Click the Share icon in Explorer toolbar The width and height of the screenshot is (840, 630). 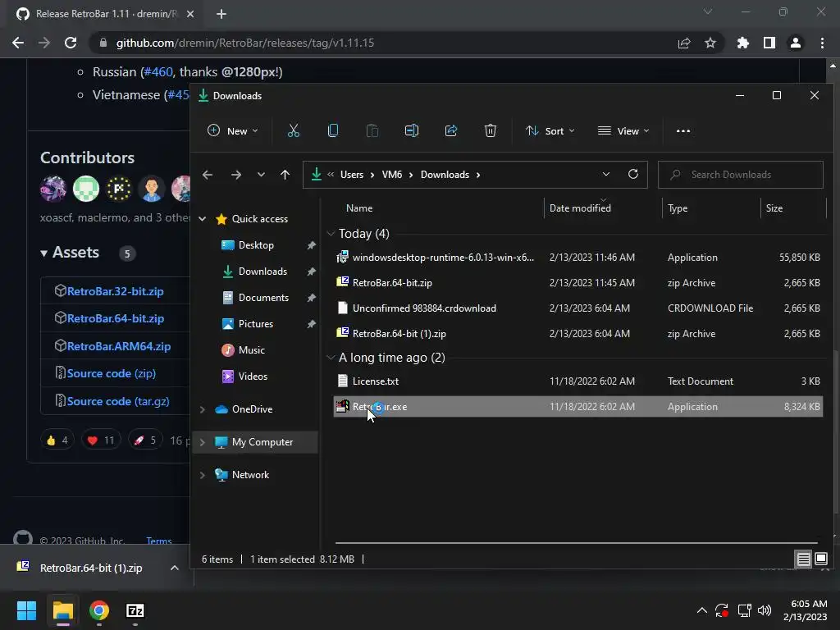pyautogui.click(x=451, y=130)
